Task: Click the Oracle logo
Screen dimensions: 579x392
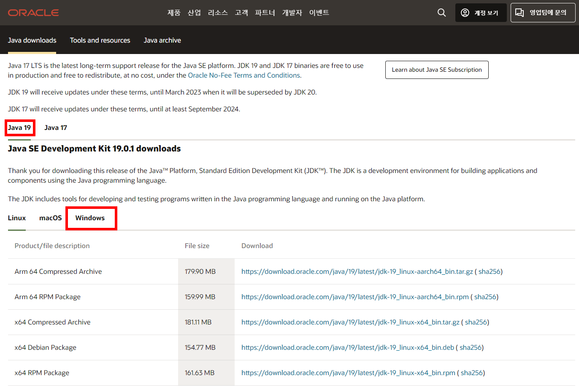Action: pyautogui.click(x=33, y=13)
